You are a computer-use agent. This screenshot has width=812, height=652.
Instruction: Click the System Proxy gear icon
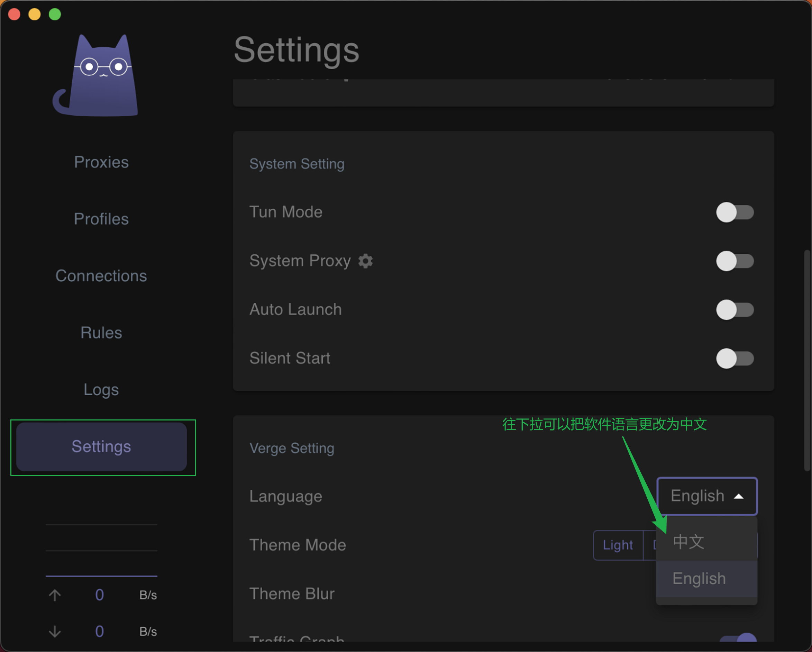(x=365, y=261)
